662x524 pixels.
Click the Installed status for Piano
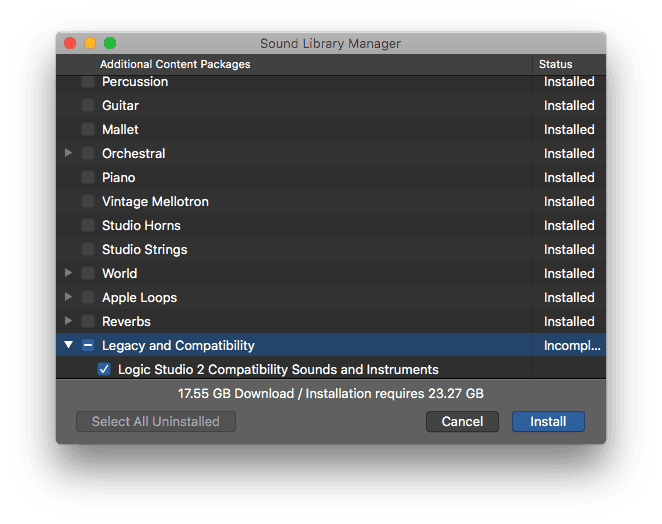click(x=569, y=177)
